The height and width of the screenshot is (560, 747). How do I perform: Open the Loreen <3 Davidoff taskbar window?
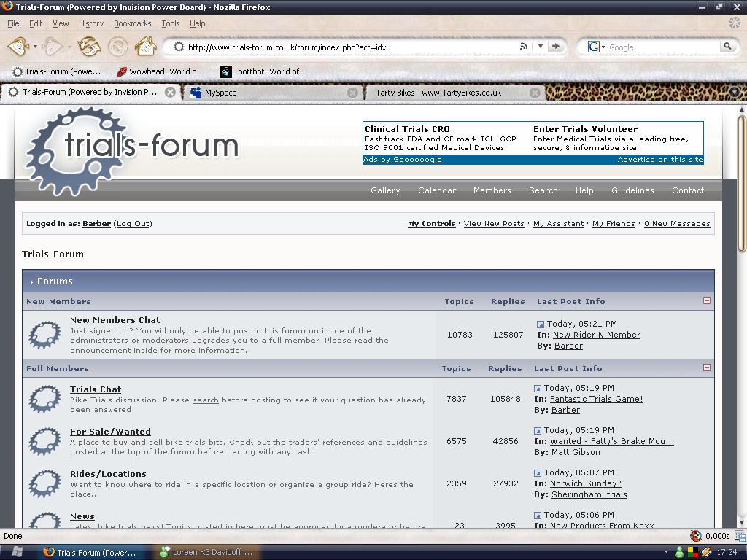206,553
